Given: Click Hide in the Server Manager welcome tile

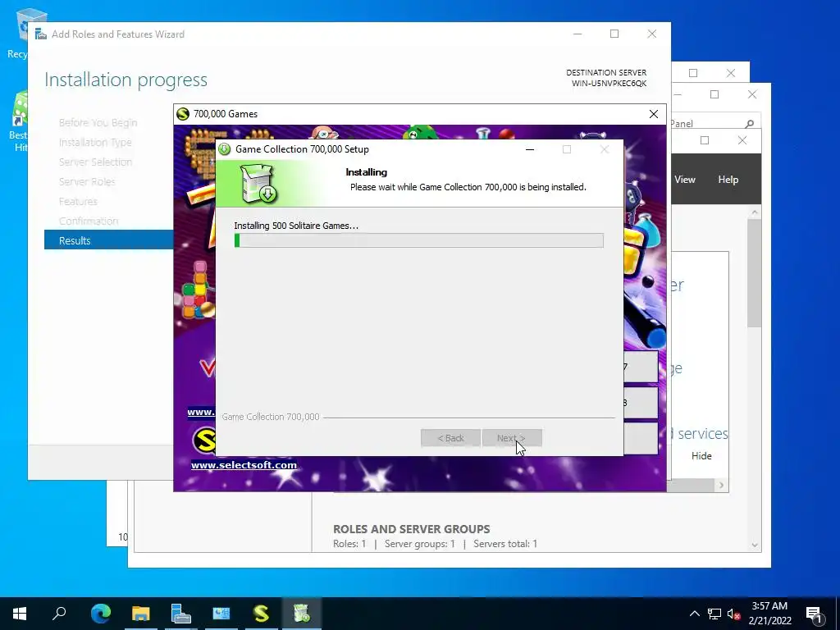Looking at the screenshot, I should pyautogui.click(x=701, y=456).
